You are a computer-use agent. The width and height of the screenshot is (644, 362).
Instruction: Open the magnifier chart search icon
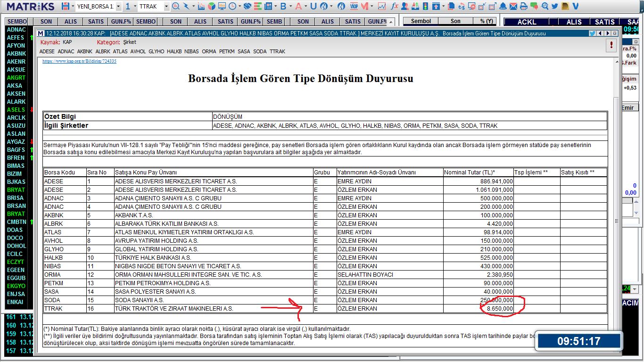[x=175, y=6]
